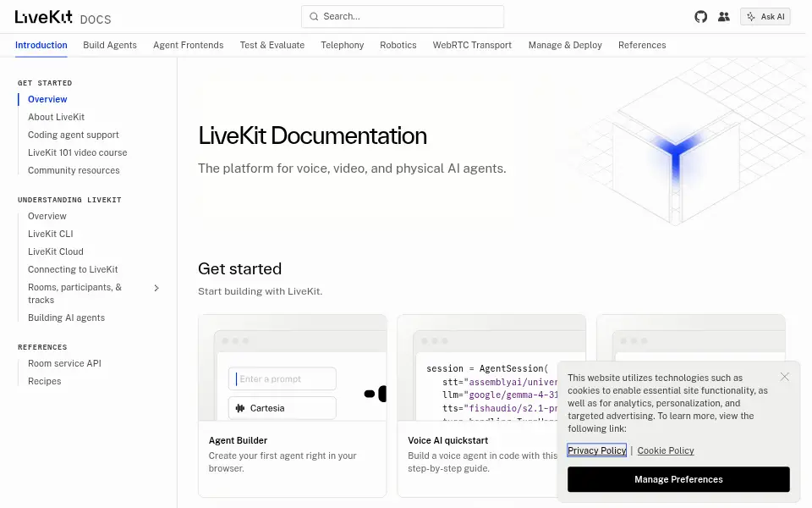Expand Rooms, participants, & tracks chevron

pos(156,288)
